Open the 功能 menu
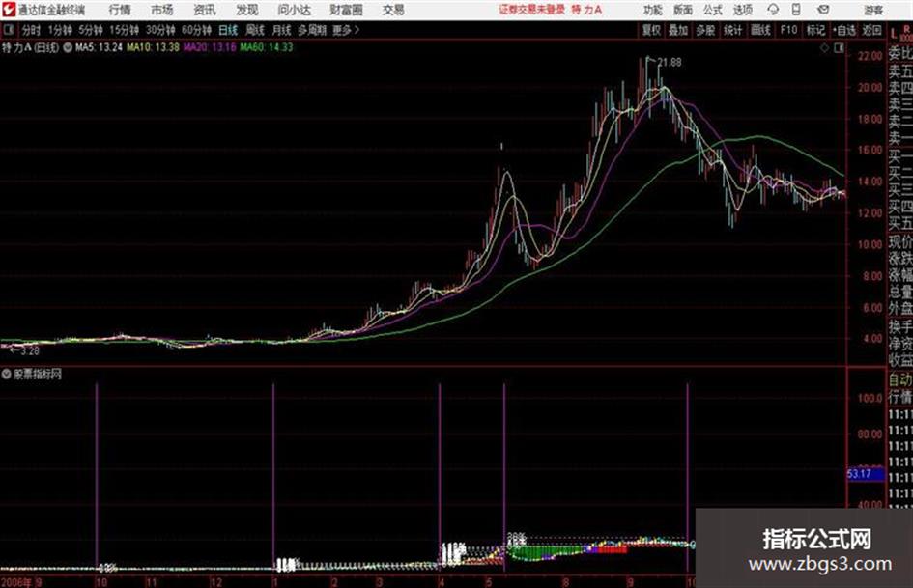The image size is (913, 588). coord(653,10)
